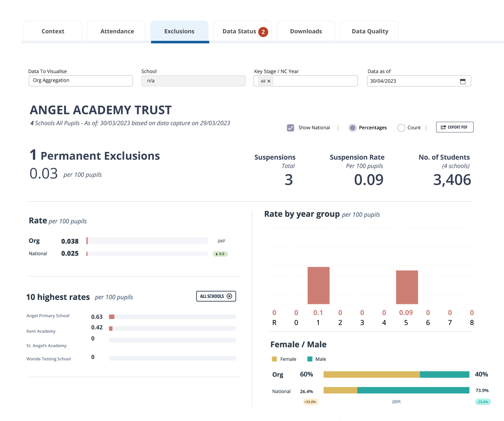
Task: Click the Kent Academy rate bar
Action: point(173,328)
